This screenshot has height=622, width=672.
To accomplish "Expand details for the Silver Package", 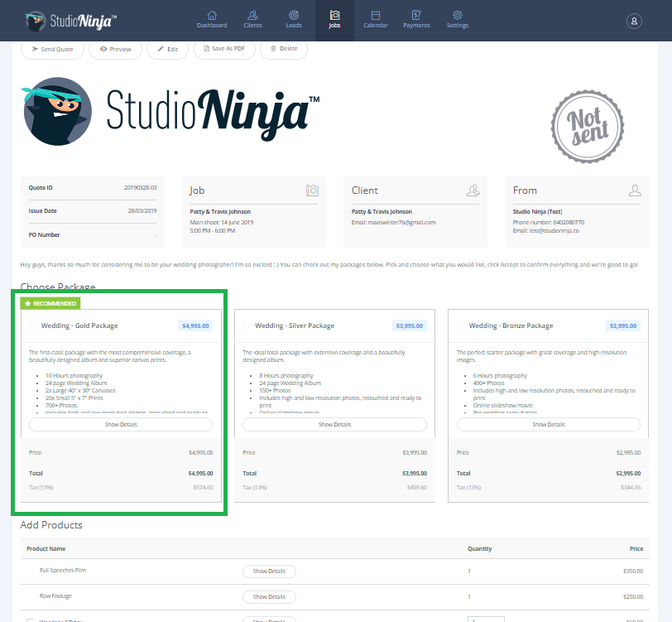I will 334,424.
